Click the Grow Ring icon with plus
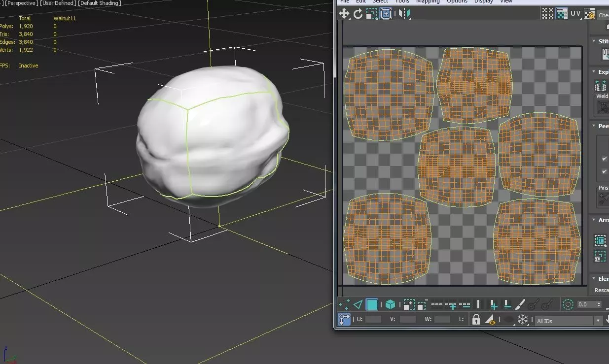The height and width of the screenshot is (364, 609). [x=494, y=305]
